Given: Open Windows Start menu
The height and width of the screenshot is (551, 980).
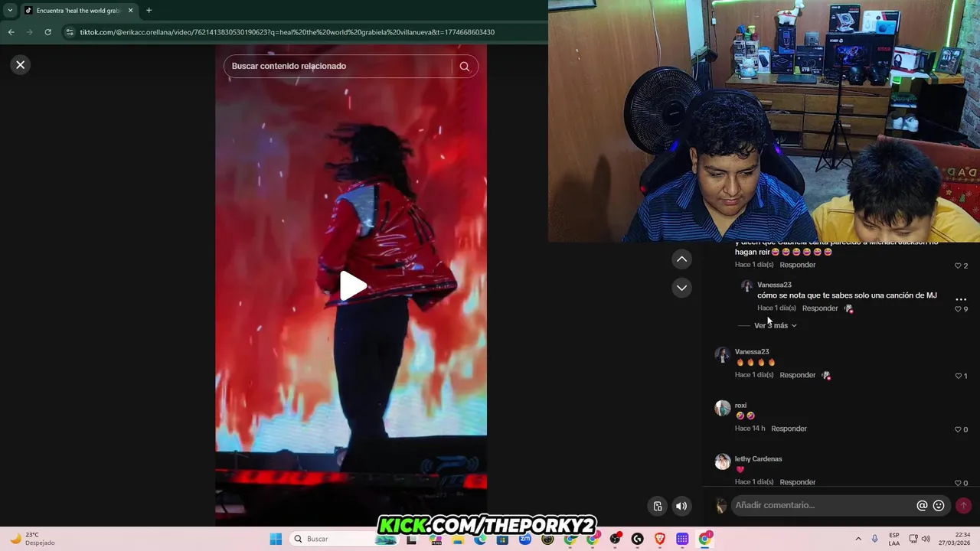Looking at the screenshot, I should click(276, 539).
